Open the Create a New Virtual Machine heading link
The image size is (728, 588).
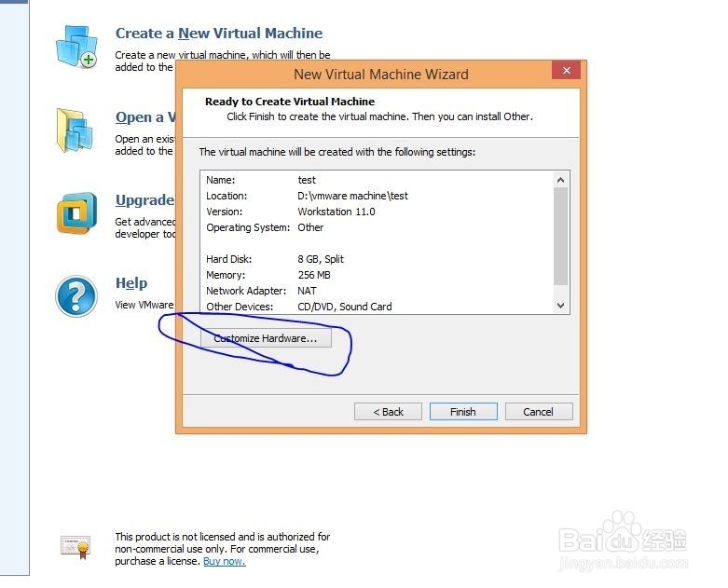219,34
